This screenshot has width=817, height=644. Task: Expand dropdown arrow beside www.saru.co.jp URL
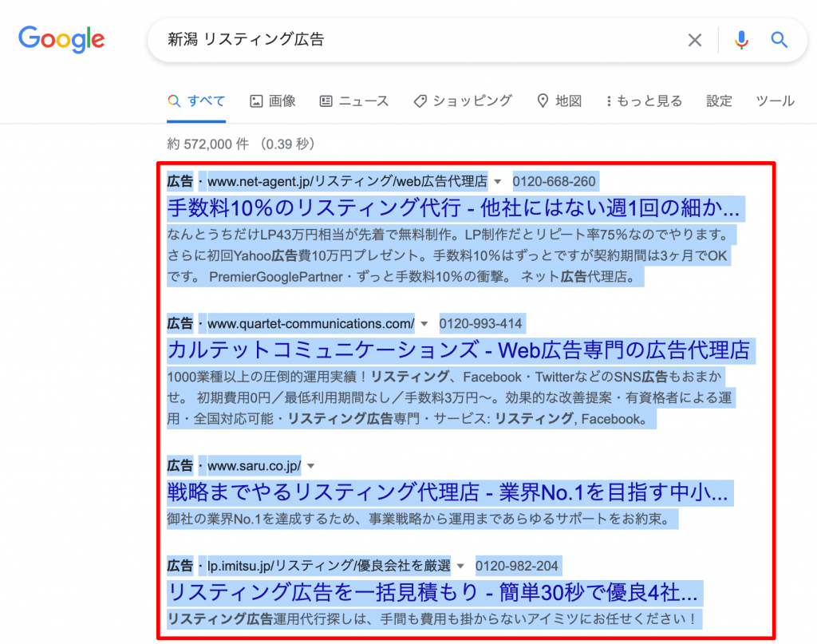point(310,466)
